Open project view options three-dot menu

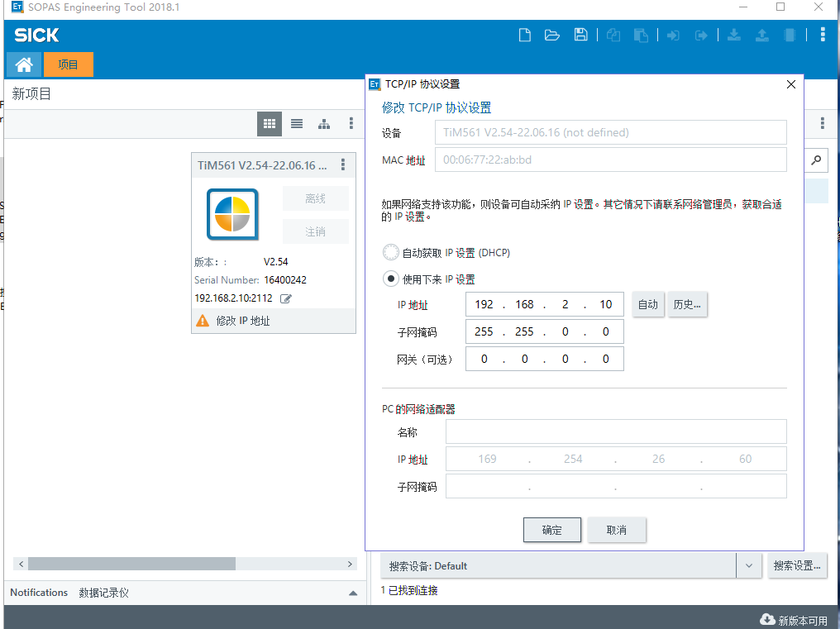pyautogui.click(x=351, y=124)
